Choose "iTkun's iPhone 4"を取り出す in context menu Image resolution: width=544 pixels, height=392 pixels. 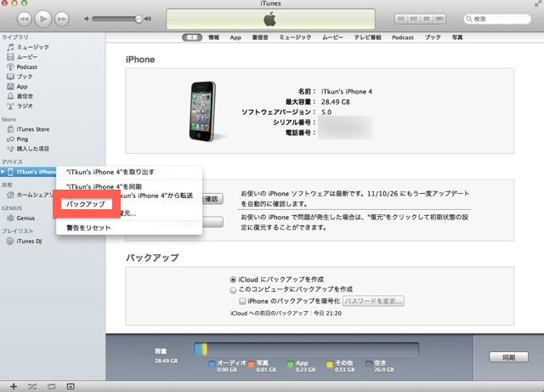tap(129, 173)
